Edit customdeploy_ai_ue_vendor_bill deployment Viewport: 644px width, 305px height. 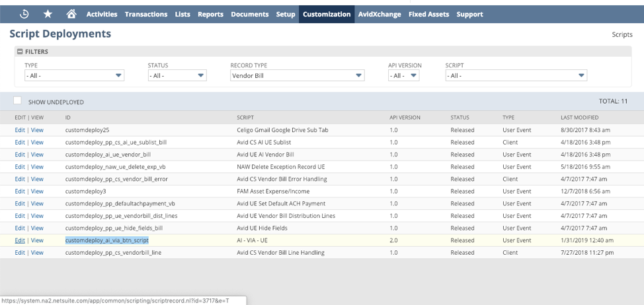pyautogui.click(x=20, y=154)
